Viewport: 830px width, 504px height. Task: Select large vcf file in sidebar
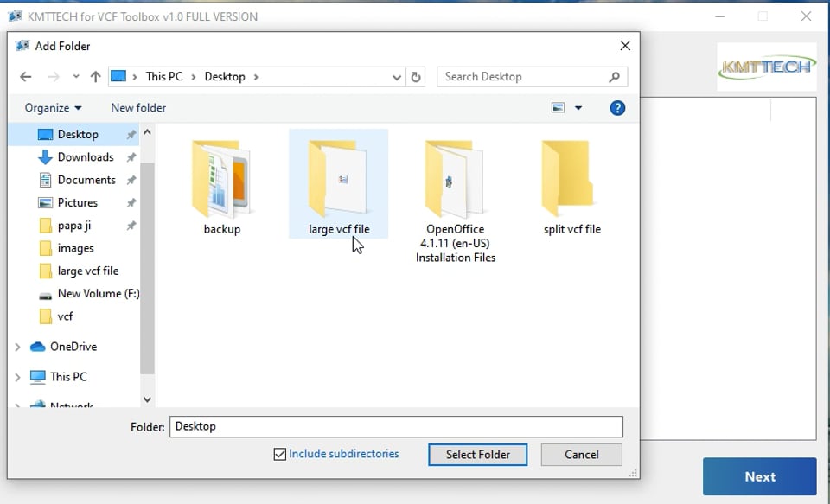pyautogui.click(x=88, y=271)
